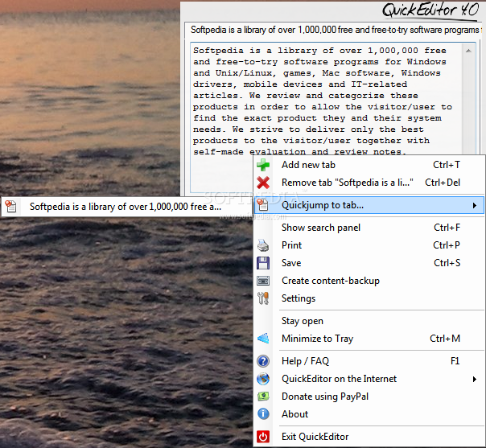The height and width of the screenshot is (448, 486).
Task: Select Remove tab "Softpedia is a li..."
Action: [x=369, y=183]
